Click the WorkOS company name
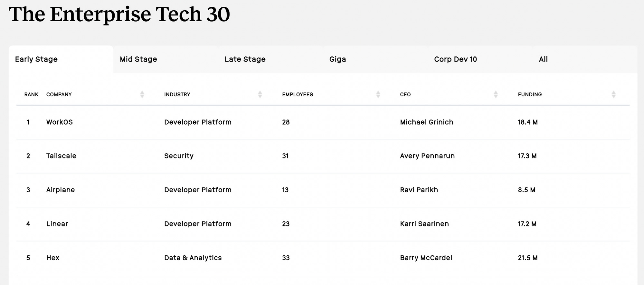The height and width of the screenshot is (285, 644). [x=60, y=122]
